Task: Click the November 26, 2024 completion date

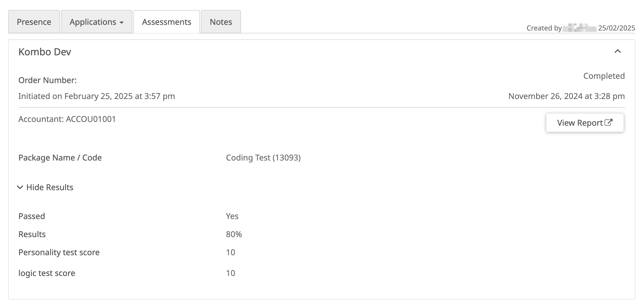Action: click(x=566, y=96)
